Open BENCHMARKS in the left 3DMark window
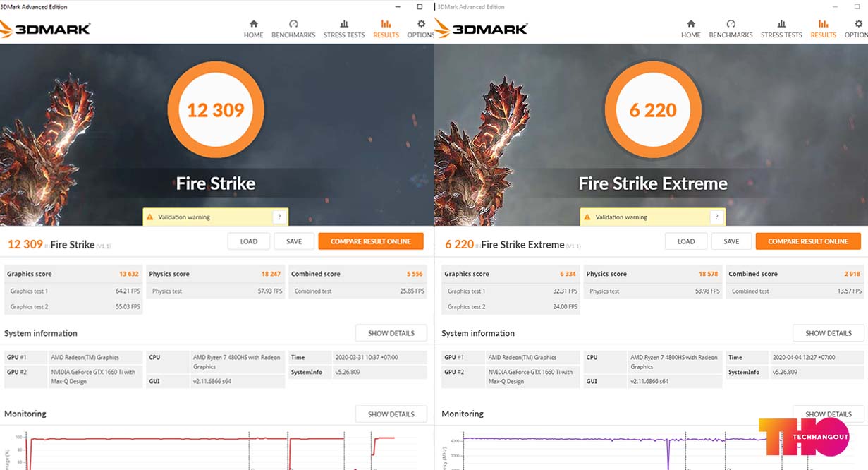Screen dimensions: 868x470 293,29
